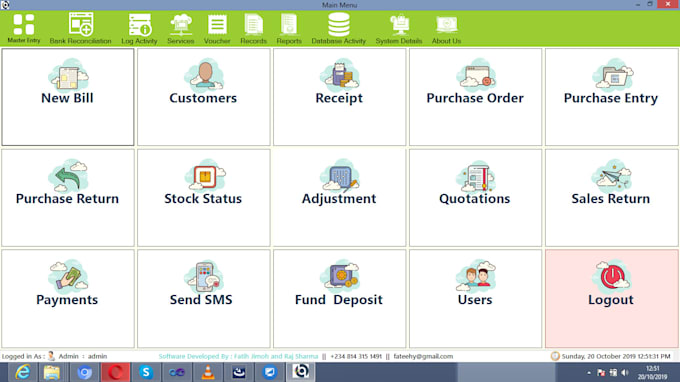Open the Purchase Entry tile

(611, 97)
